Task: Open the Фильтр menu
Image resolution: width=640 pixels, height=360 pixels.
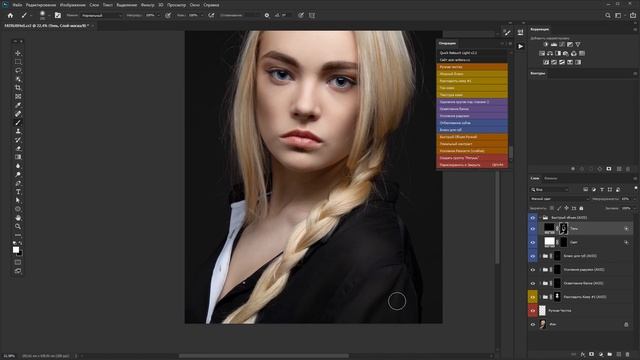Action: (147, 5)
